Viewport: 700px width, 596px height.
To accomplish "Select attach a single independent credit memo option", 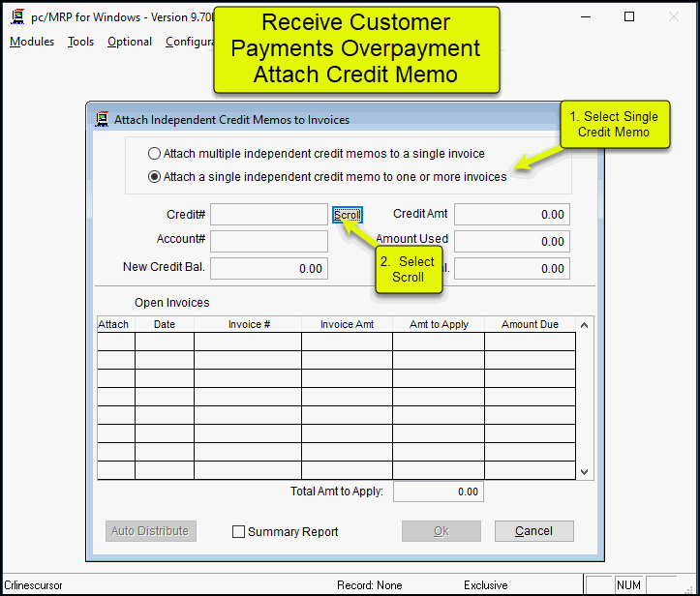I will point(154,177).
